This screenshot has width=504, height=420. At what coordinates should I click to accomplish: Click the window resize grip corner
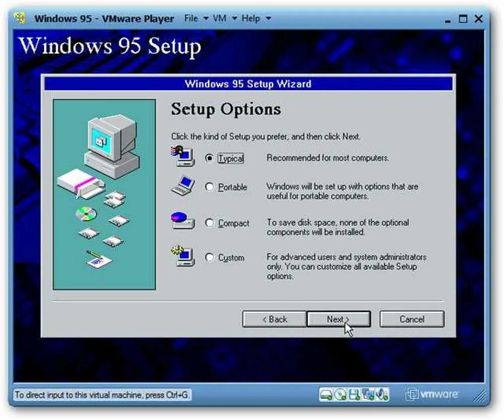(480, 396)
